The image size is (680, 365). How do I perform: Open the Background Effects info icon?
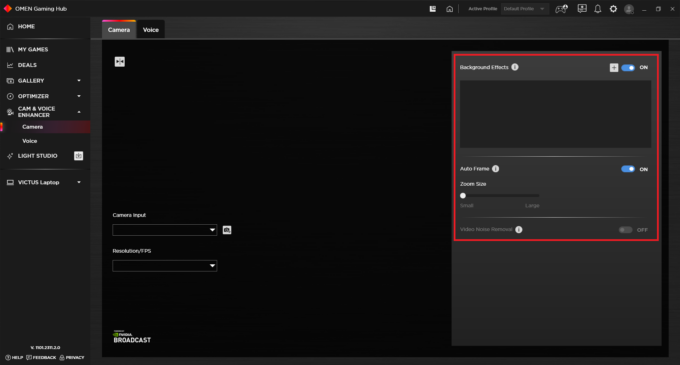[x=515, y=67]
